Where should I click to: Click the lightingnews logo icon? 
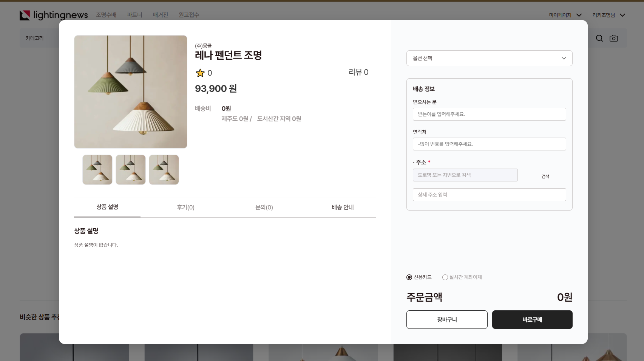(25, 15)
